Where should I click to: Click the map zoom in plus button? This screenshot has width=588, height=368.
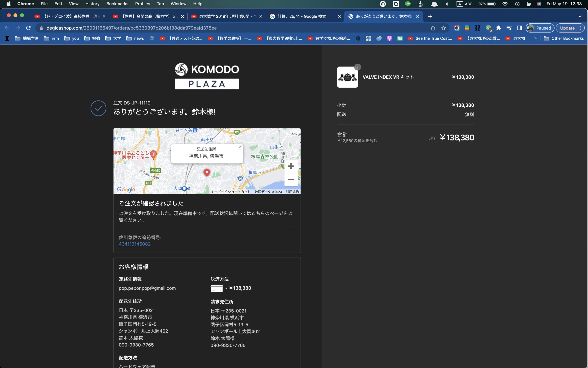point(291,166)
